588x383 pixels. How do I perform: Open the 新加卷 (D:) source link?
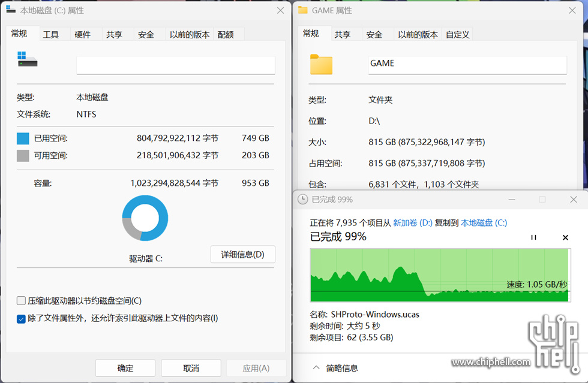pyautogui.click(x=413, y=223)
